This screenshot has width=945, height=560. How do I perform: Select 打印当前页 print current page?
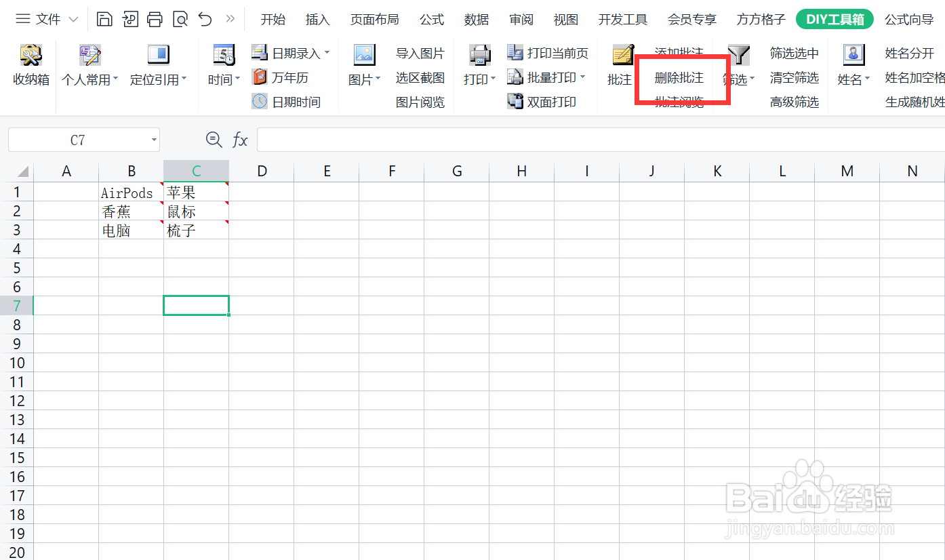point(548,53)
